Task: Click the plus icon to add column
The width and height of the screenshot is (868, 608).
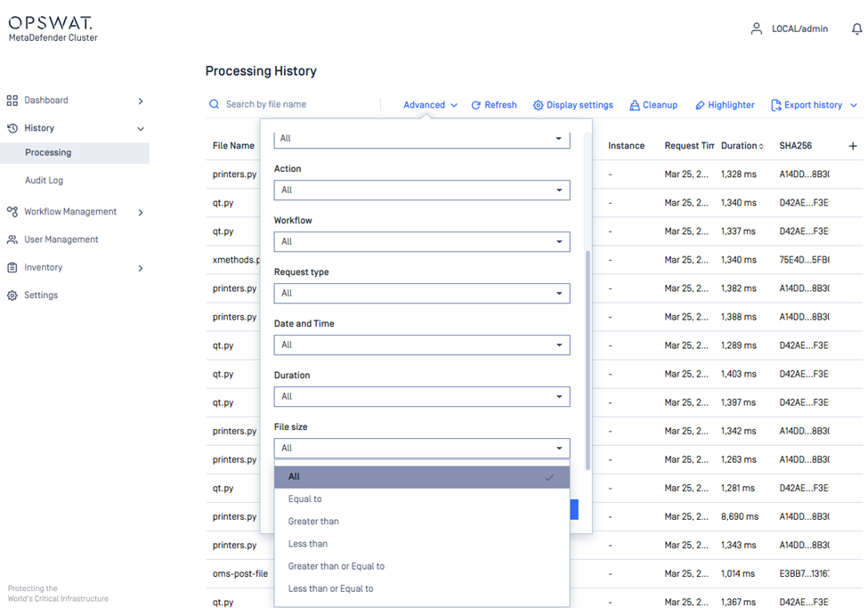Action: pos(852,146)
